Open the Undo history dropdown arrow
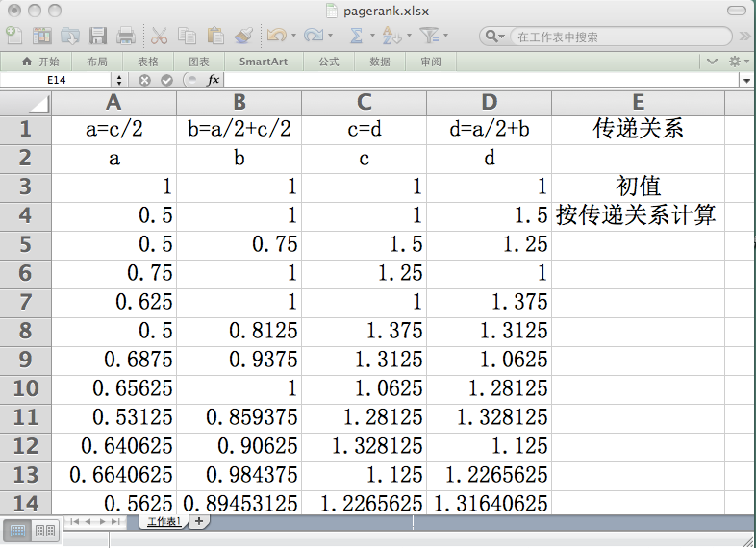 click(x=294, y=36)
